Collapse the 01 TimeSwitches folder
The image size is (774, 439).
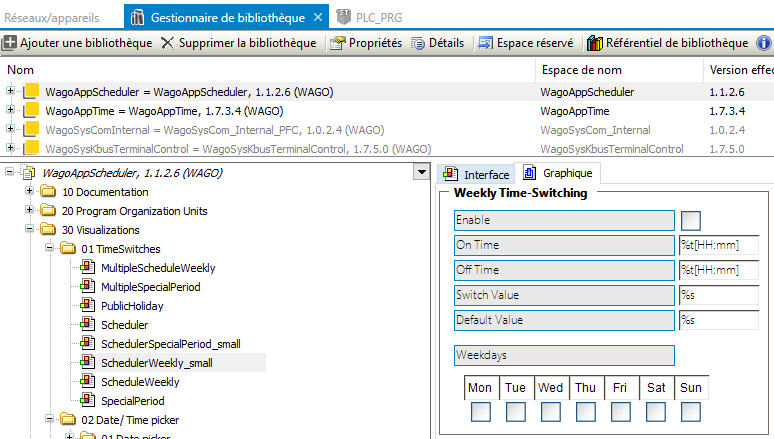(49, 249)
